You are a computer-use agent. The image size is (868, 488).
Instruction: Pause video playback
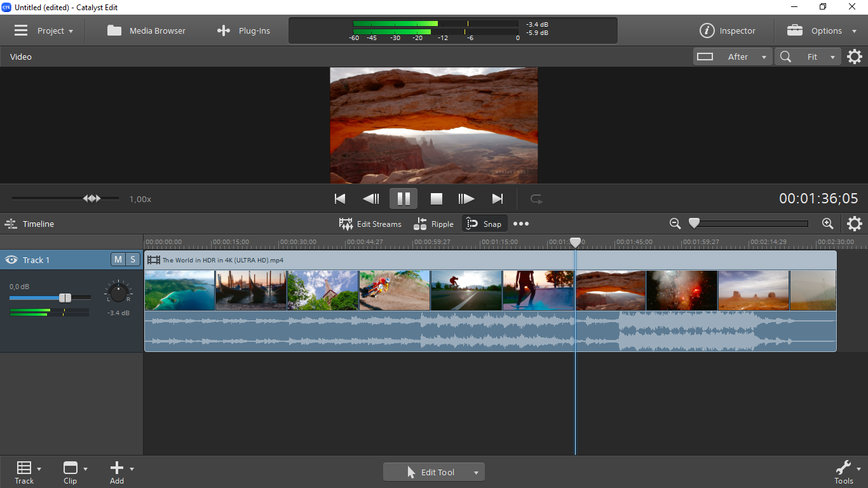click(x=403, y=199)
